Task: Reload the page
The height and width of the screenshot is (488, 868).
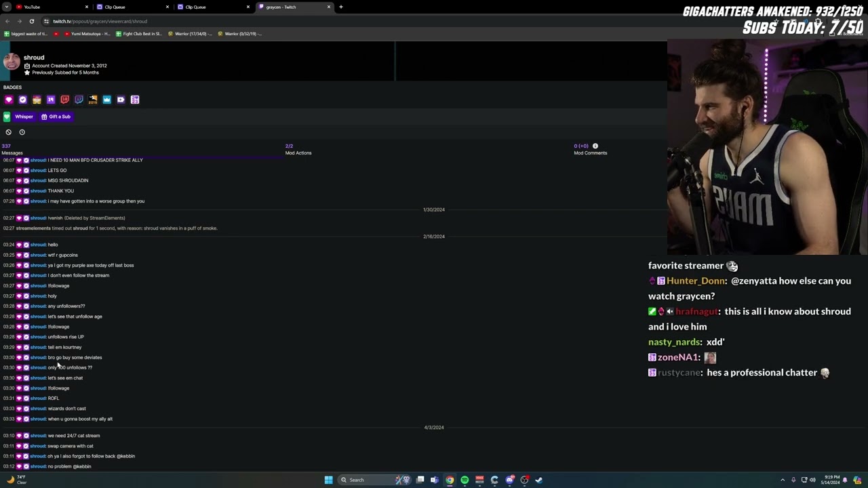Action: click(31, 21)
